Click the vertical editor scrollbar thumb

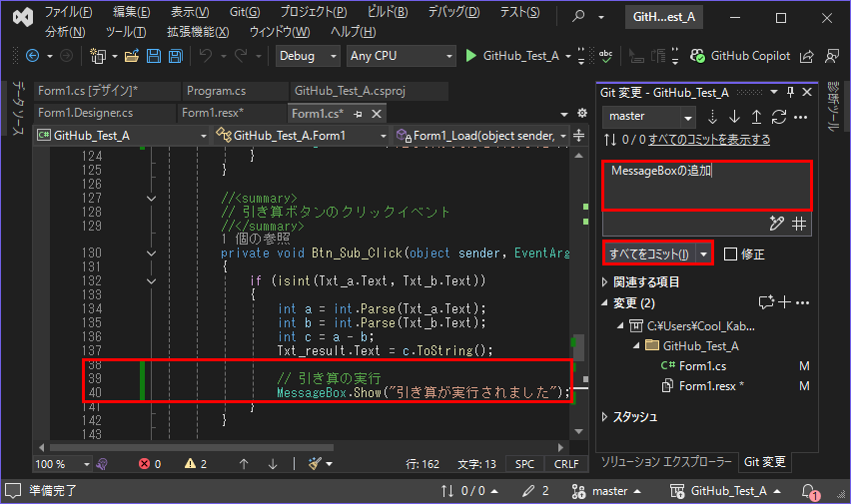coord(579,346)
